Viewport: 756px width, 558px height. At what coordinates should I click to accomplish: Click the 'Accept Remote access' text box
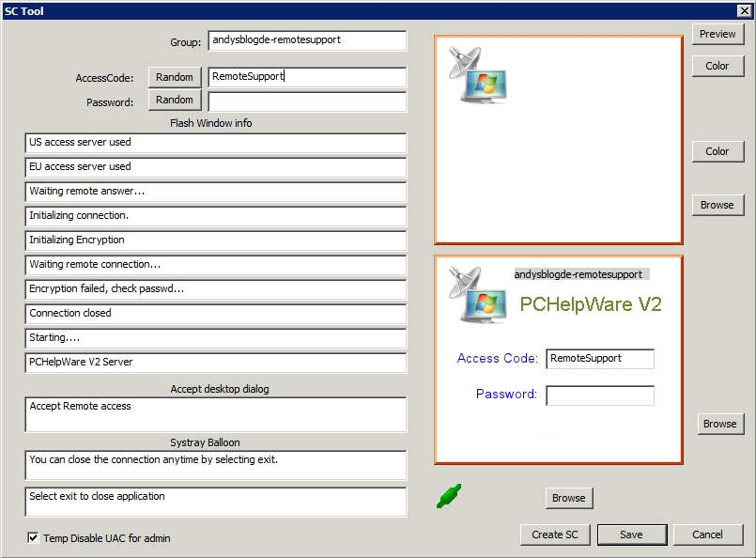tap(216, 414)
